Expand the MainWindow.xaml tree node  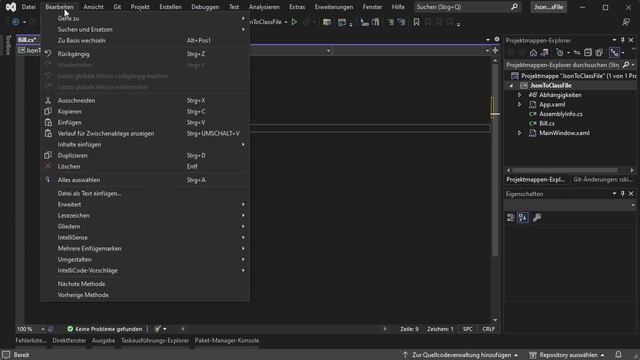pos(520,133)
